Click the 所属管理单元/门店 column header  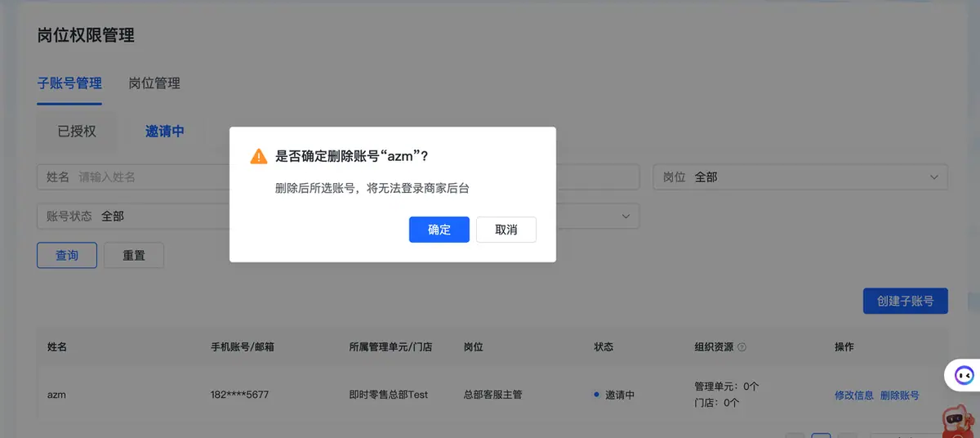coord(390,346)
